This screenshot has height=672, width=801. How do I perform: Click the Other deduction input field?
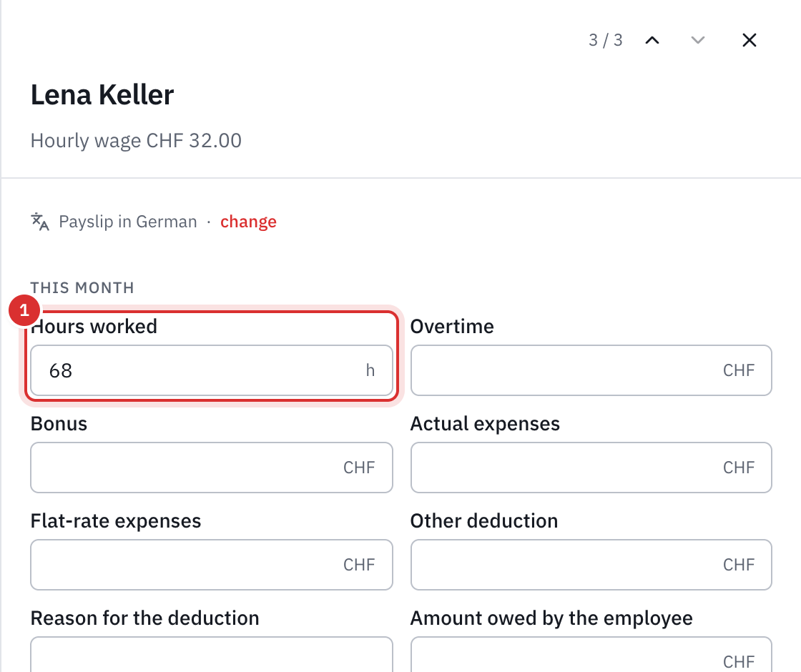[591, 565]
